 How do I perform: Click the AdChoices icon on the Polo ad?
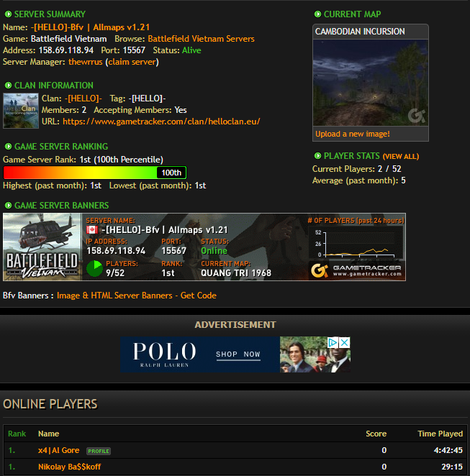click(x=333, y=343)
